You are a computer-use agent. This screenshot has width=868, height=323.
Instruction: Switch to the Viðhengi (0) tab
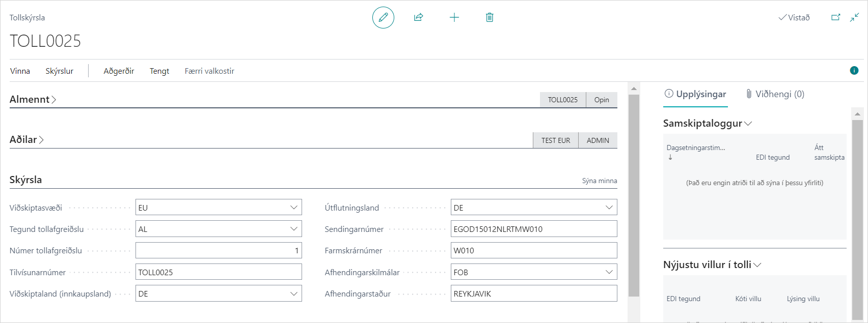pyautogui.click(x=775, y=94)
